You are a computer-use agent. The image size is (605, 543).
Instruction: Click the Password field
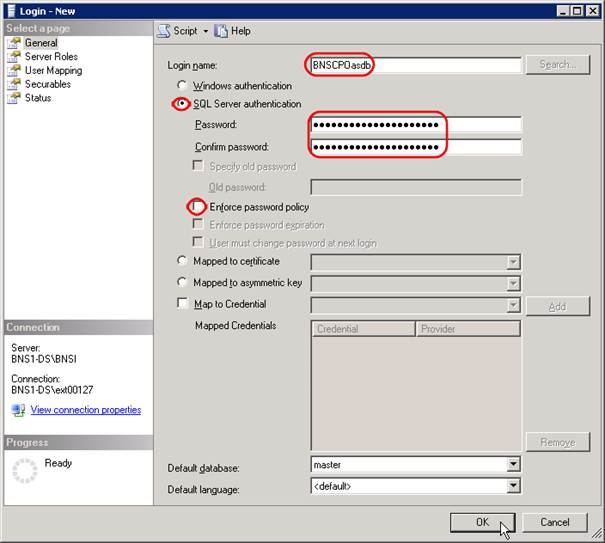tap(416, 125)
